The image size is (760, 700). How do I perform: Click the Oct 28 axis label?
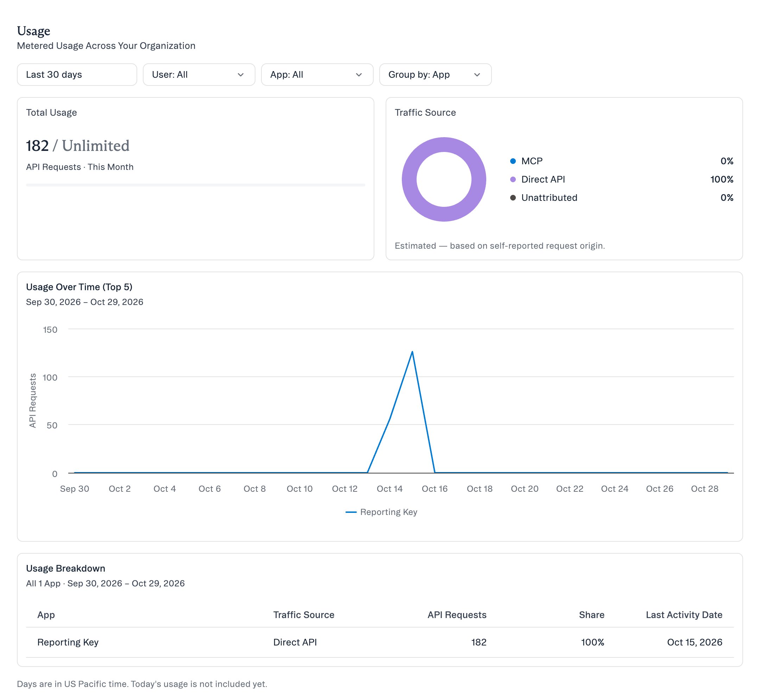(x=704, y=489)
